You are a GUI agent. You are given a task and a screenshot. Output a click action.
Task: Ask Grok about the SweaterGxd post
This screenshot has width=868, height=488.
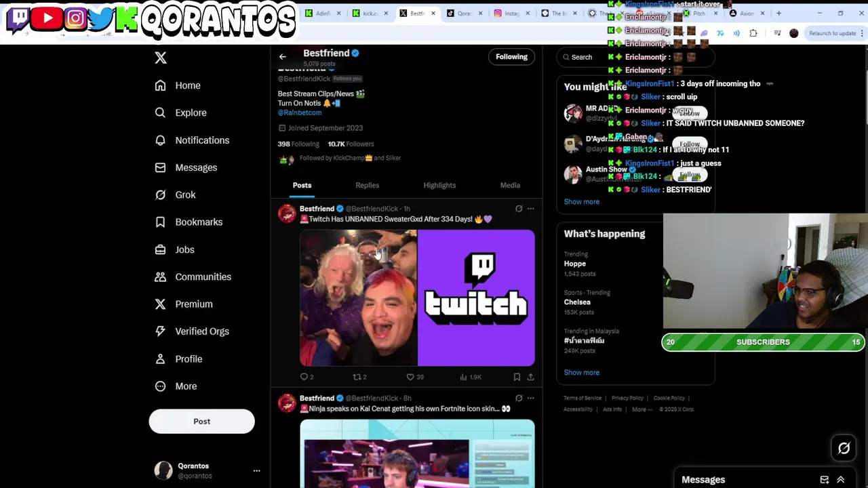[519, 209]
